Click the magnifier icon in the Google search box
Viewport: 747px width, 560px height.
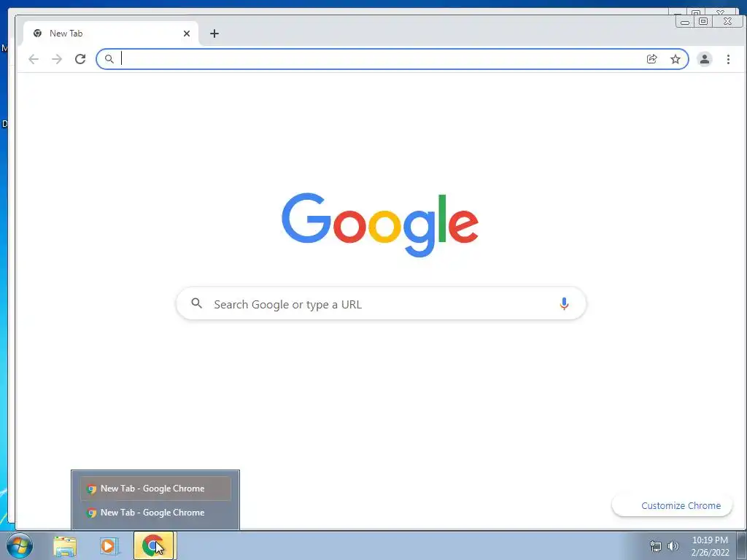point(196,303)
